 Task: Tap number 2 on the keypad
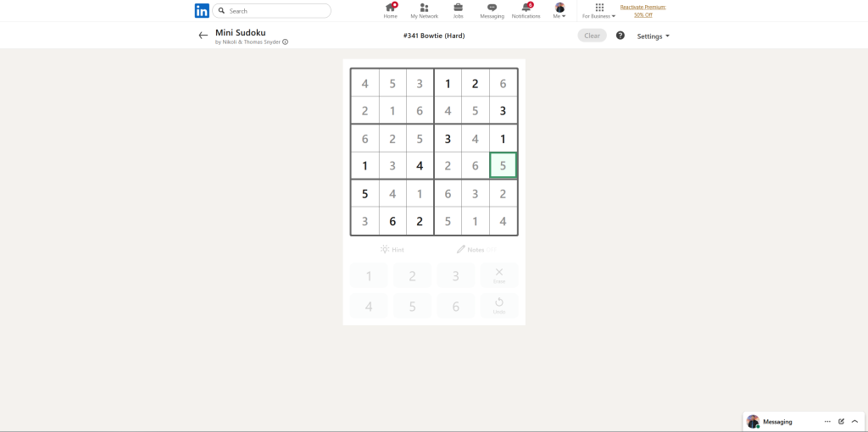[x=413, y=275]
